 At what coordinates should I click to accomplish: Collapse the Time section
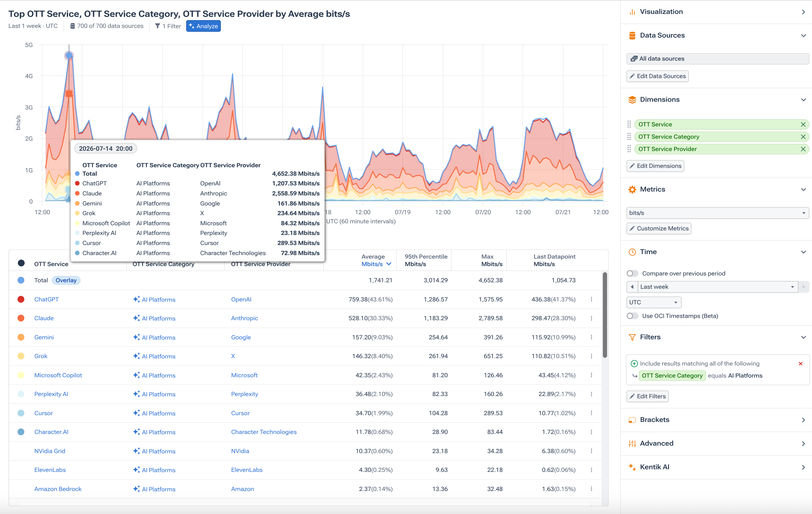pyautogui.click(x=803, y=252)
